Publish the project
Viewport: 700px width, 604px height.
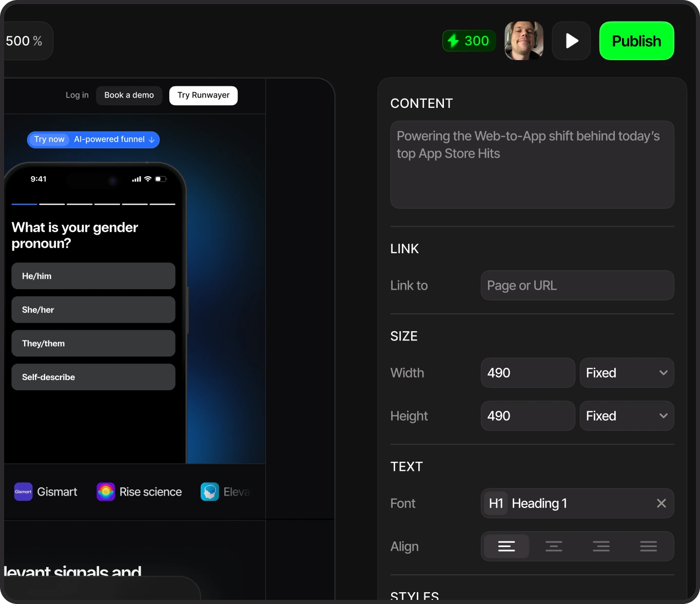coord(636,41)
